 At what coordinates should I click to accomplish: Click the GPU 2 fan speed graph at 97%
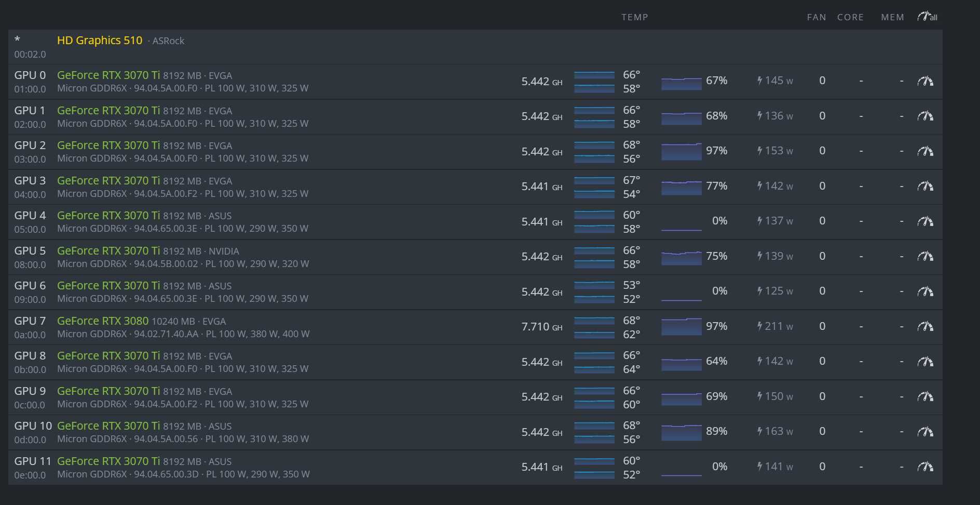coord(681,151)
